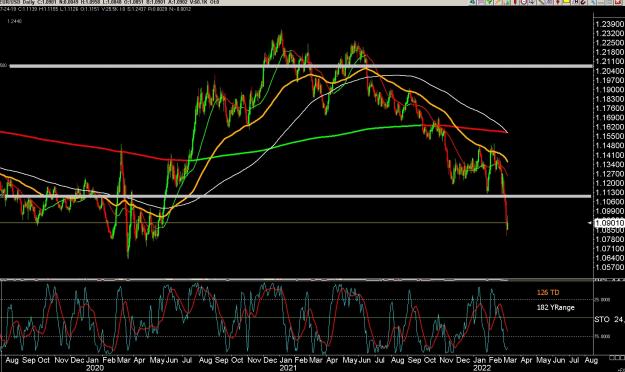Click the 1.19000 price axis label
This screenshot has height=372, width=625.
coord(609,90)
